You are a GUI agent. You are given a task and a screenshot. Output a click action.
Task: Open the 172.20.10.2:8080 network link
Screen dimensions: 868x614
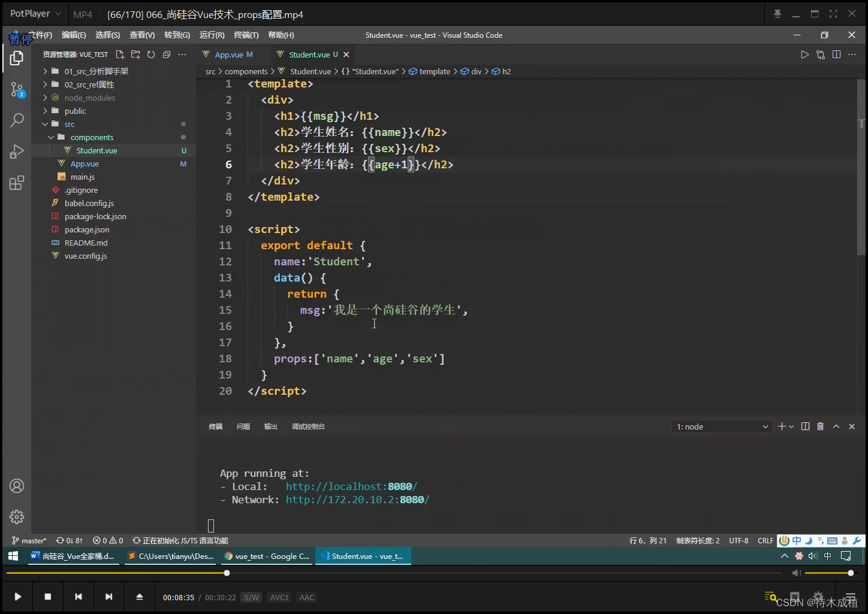[x=357, y=500]
